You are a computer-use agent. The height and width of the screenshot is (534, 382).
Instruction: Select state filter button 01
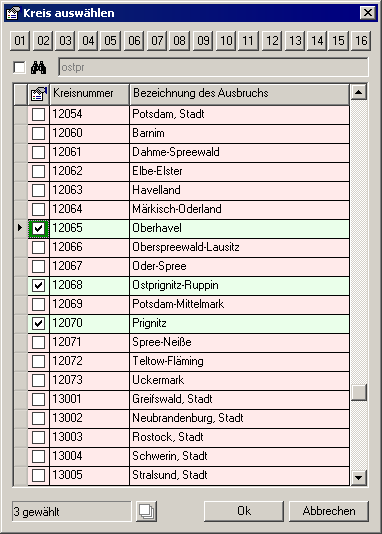(20, 41)
